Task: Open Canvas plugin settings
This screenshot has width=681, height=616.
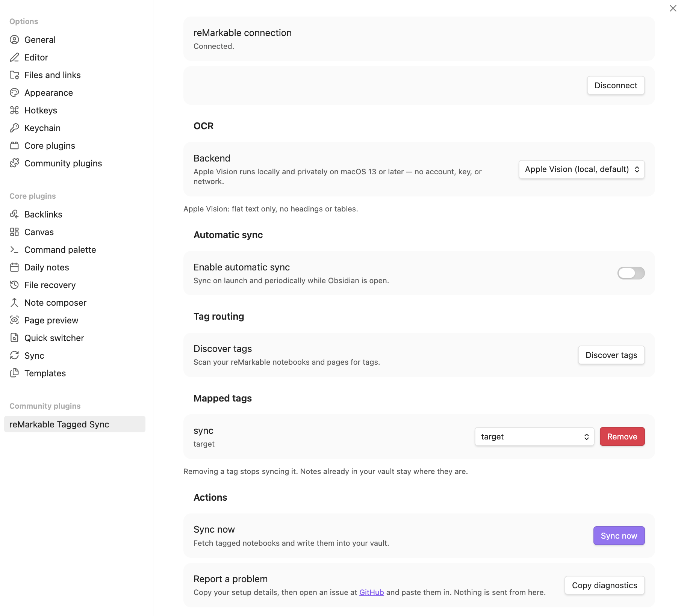Action: 75,232
